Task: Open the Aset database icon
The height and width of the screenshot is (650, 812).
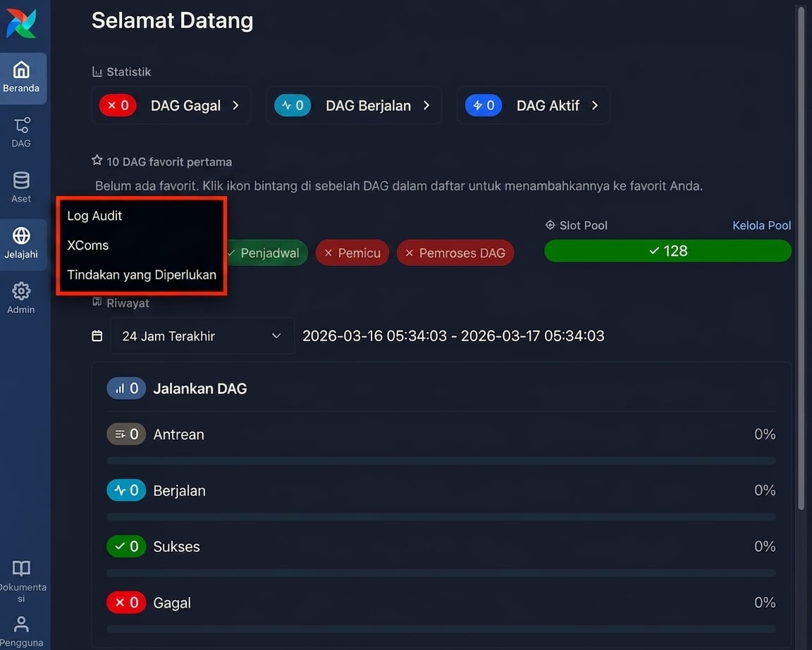Action: tap(21, 180)
